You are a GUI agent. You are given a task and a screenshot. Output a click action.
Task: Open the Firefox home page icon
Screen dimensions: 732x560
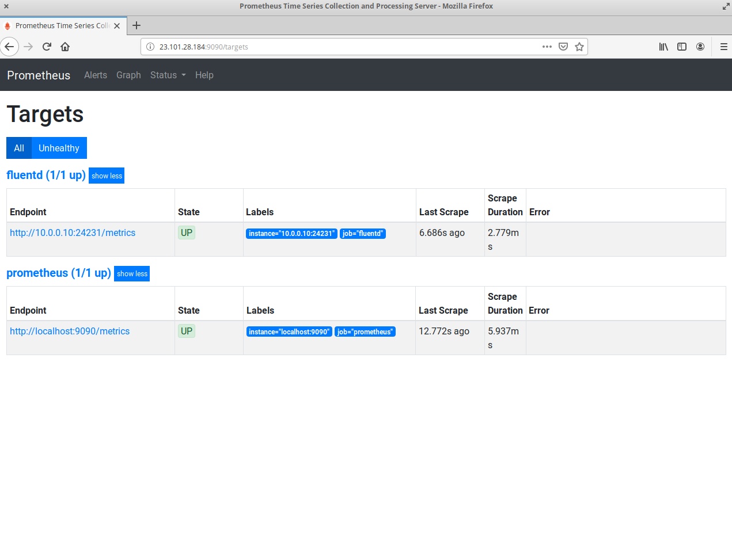(x=65, y=47)
